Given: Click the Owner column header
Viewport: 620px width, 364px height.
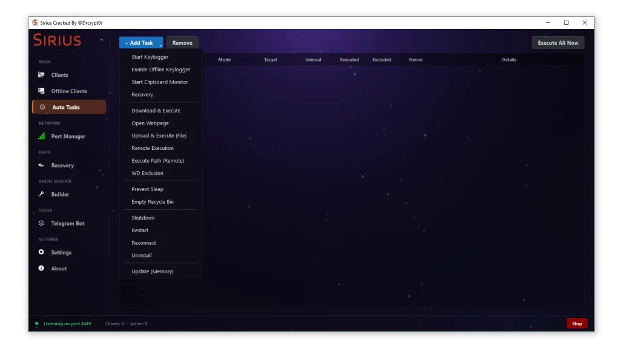Looking at the screenshot, I should tap(416, 60).
